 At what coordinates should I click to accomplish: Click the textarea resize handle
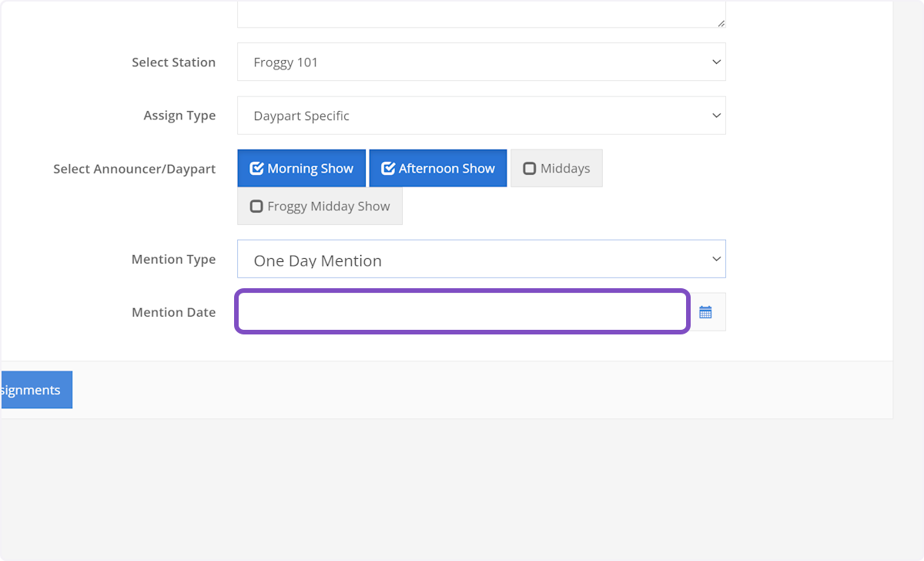click(x=721, y=23)
